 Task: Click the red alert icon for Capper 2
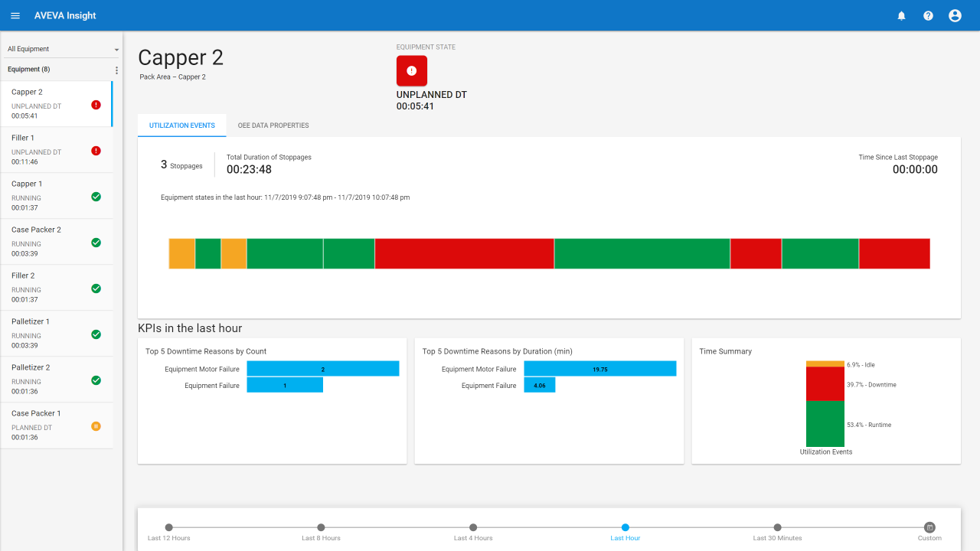coord(96,105)
